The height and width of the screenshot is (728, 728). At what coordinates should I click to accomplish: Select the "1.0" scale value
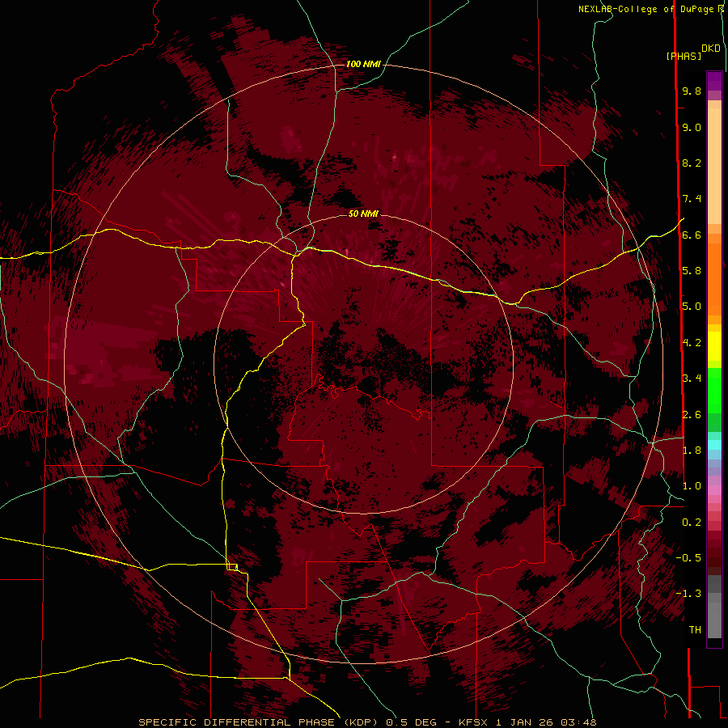click(x=692, y=487)
